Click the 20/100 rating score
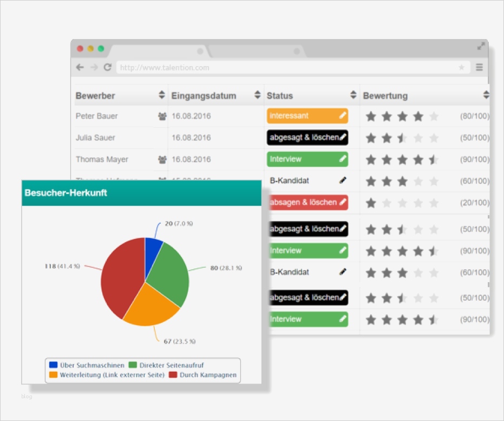 [x=474, y=203]
